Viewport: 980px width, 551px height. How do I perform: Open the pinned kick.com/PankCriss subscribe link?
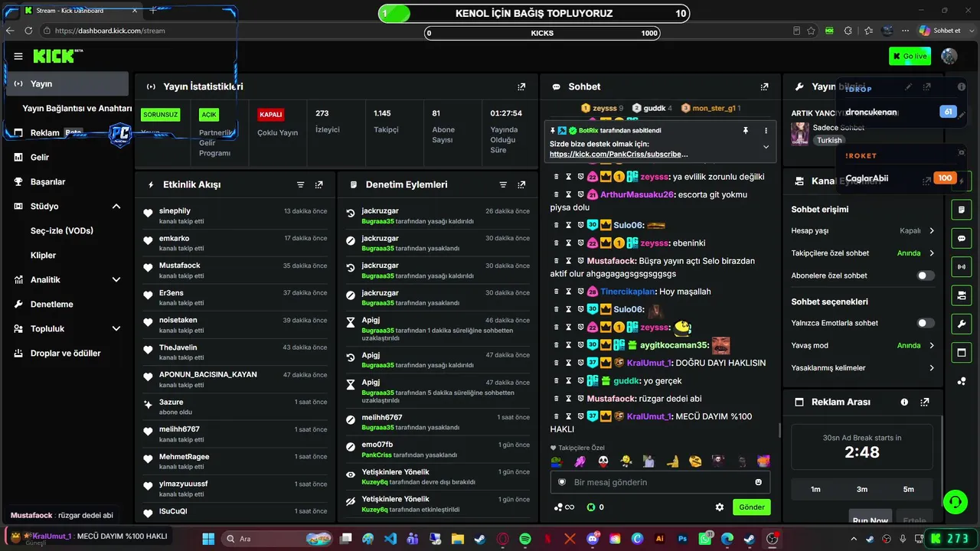619,154
